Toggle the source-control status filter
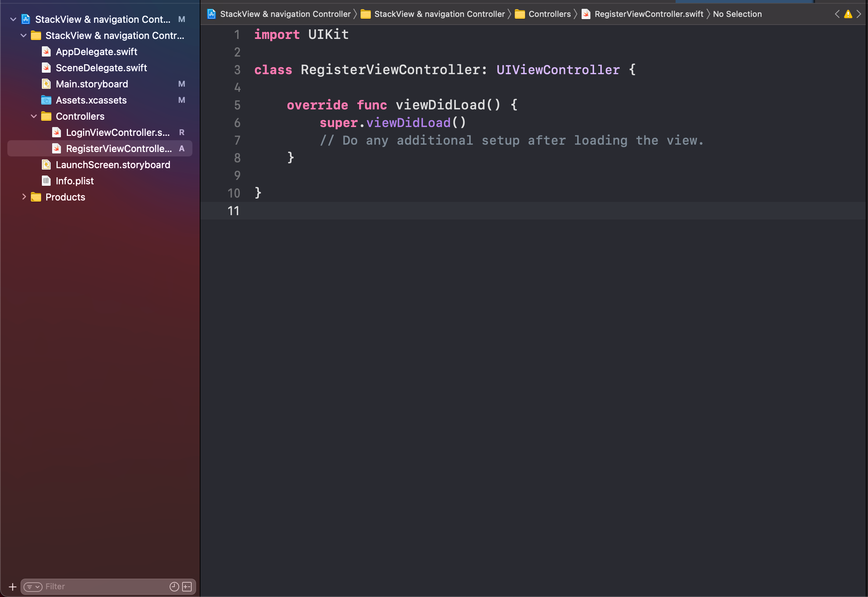 187,586
